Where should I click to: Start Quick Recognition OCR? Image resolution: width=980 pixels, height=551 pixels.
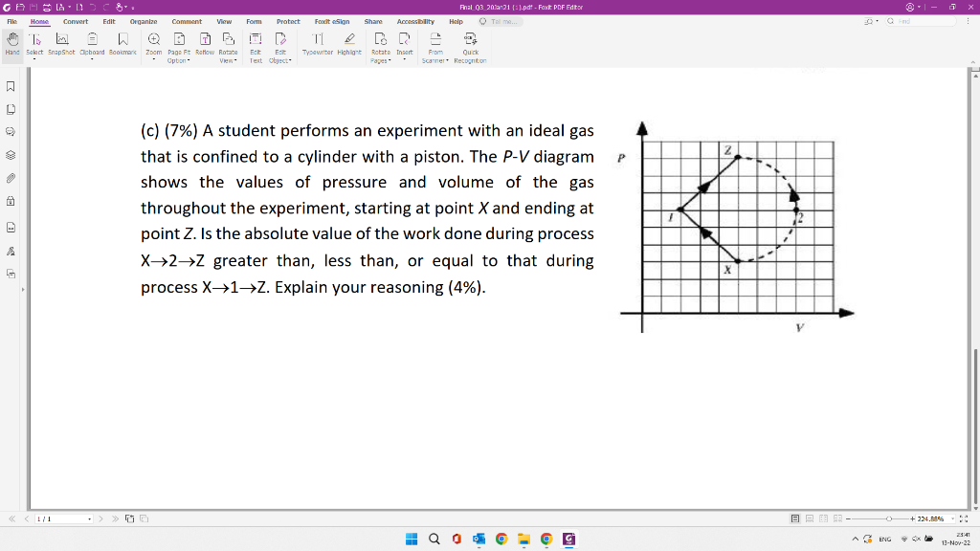[x=469, y=43]
